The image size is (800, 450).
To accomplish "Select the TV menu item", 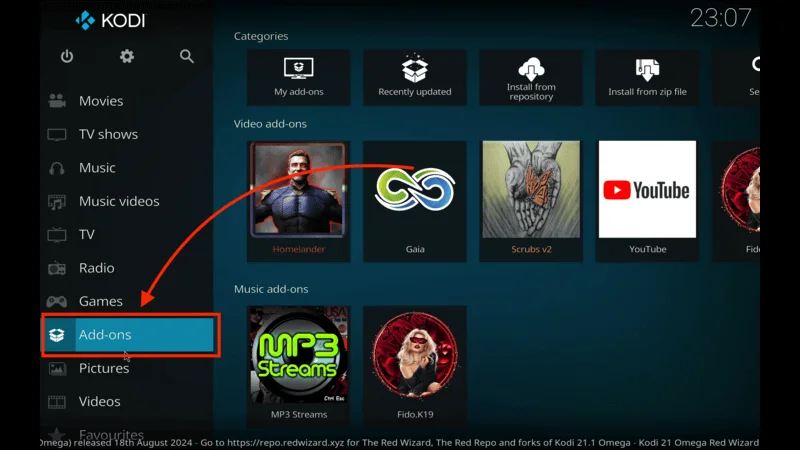I will (127, 235).
